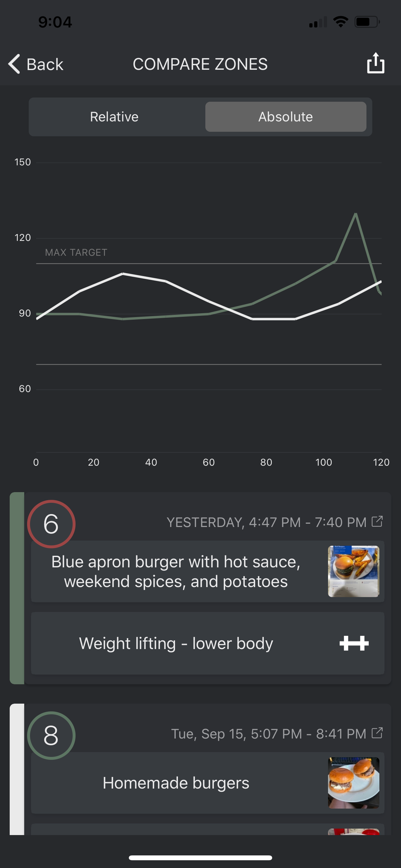Tap the green zone color bar
401x868 pixels.
(x=17, y=588)
